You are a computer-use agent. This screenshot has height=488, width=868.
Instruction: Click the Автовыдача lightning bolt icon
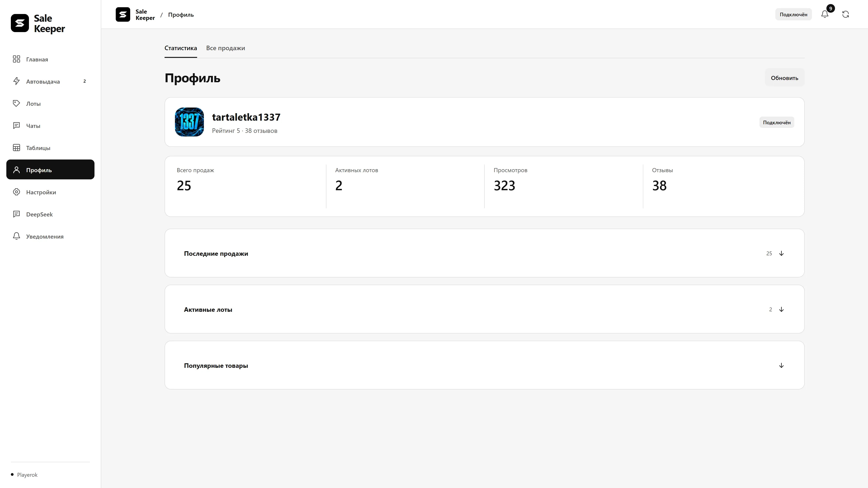tap(16, 81)
